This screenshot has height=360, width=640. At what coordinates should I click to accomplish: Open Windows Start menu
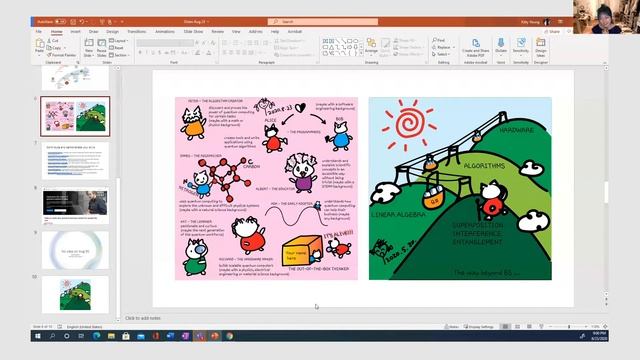[38, 336]
